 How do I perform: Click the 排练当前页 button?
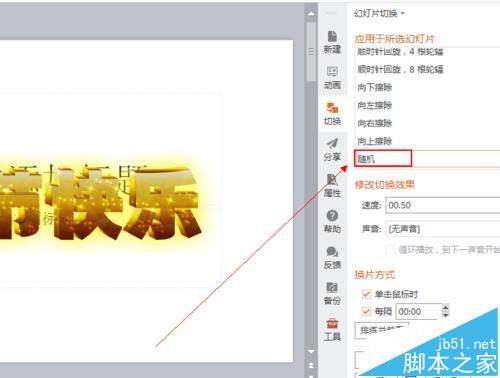(x=382, y=330)
